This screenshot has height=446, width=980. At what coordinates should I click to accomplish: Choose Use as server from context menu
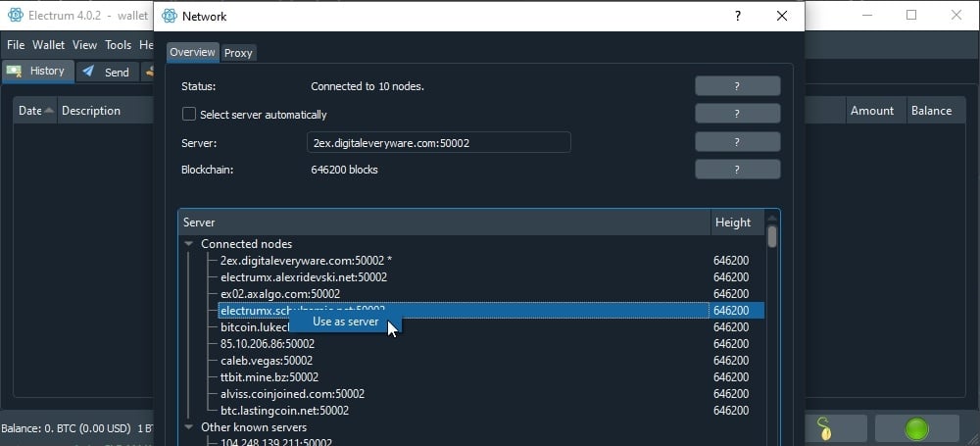click(346, 322)
